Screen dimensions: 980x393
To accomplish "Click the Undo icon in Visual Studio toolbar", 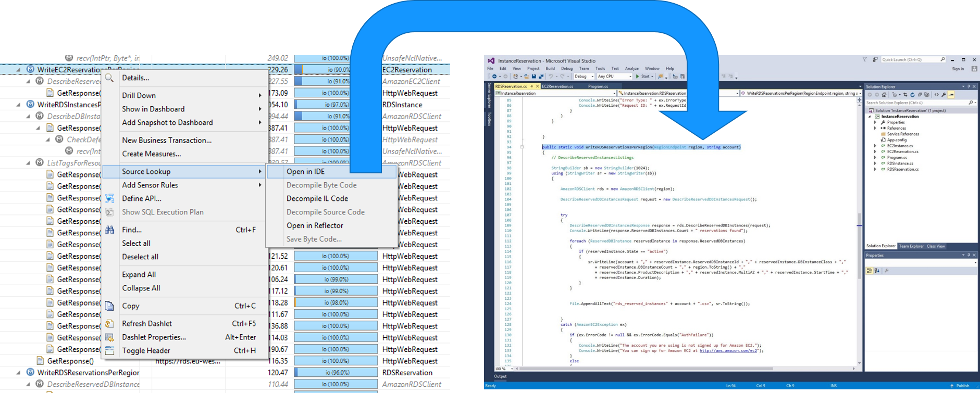I will click(551, 77).
